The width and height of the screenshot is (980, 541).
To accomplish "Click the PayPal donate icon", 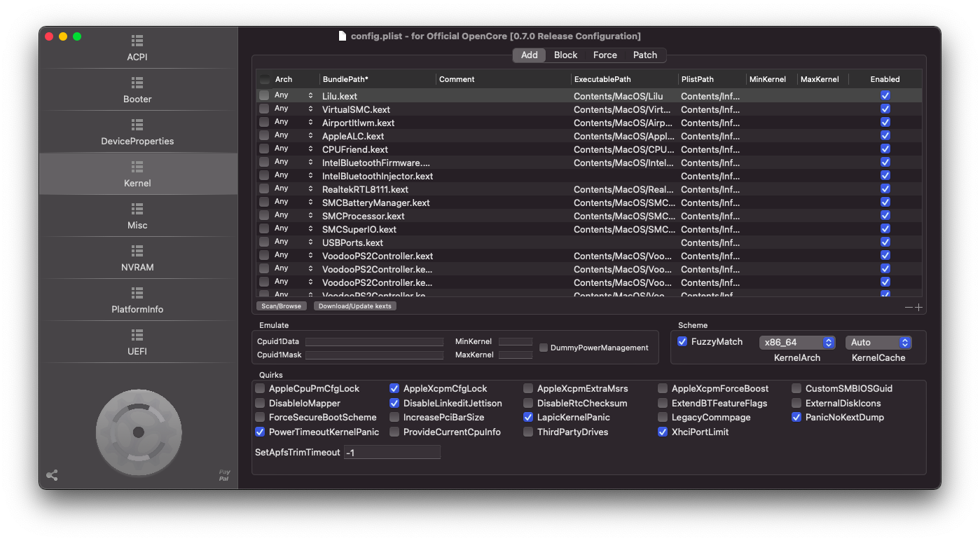I will pos(224,475).
